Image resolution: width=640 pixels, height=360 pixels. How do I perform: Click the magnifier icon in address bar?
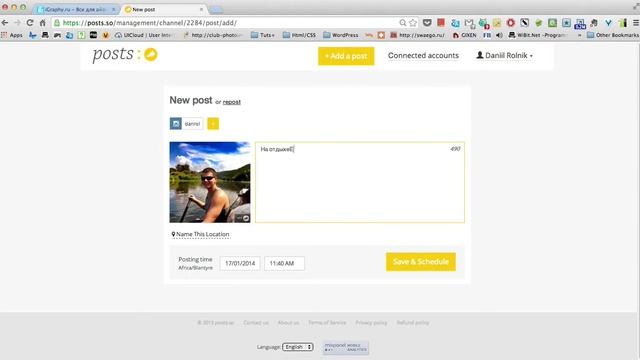pos(402,23)
